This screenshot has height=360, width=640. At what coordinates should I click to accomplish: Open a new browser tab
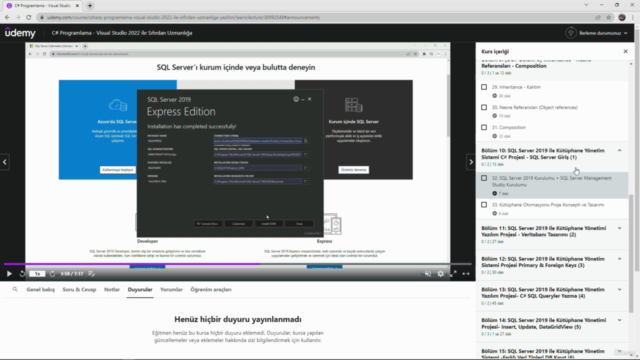(90, 6)
